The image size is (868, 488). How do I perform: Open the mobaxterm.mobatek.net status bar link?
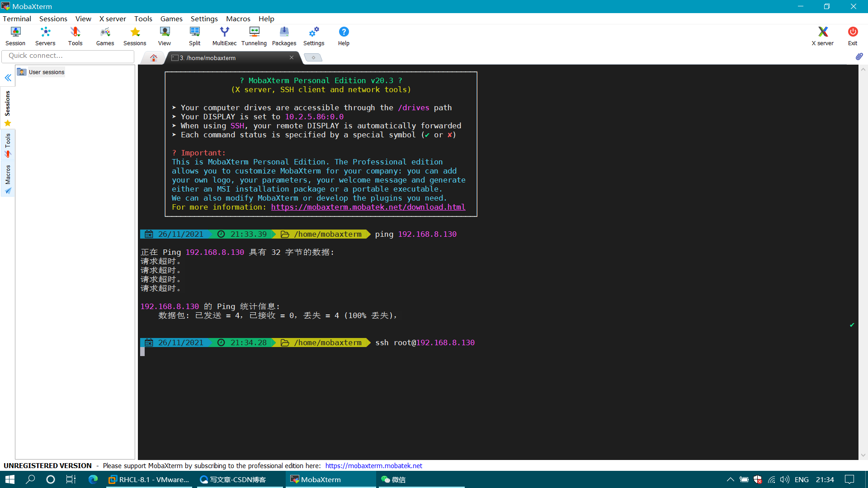click(x=373, y=465)
